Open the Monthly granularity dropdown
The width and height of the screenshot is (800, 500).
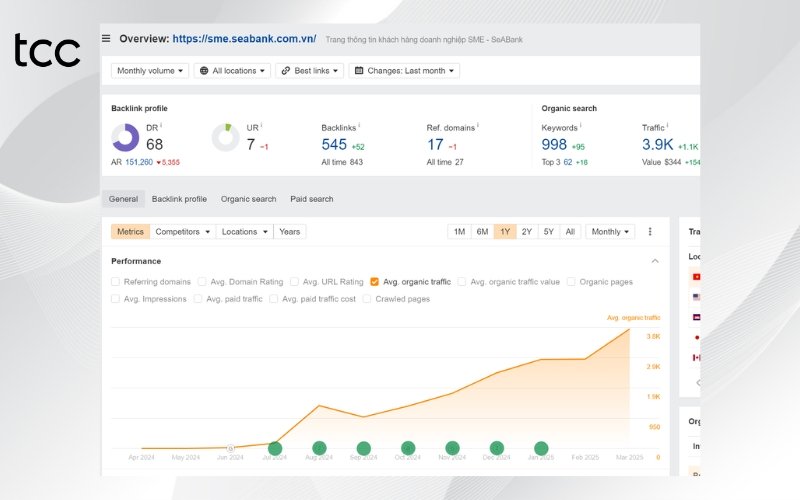610,232
